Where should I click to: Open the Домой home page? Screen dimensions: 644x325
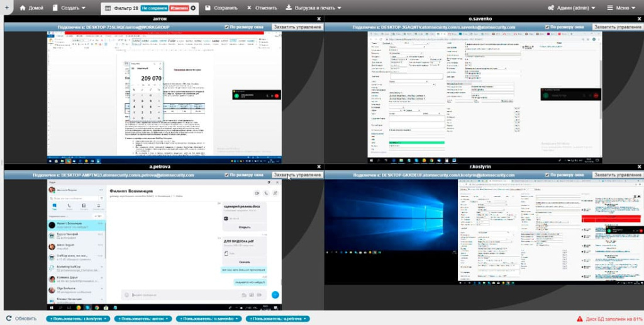(x=31, y=8)
